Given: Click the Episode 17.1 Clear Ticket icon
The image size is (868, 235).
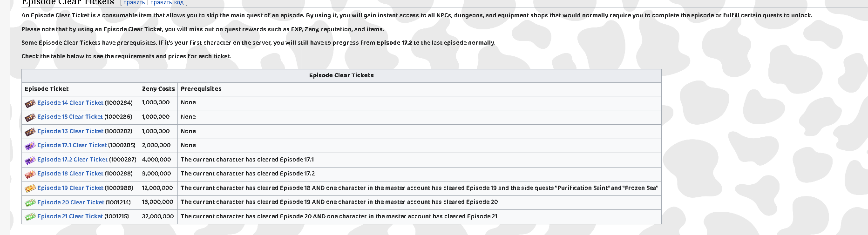Looking at the screenshot, I should pyautogui.click(x=30, y=146).
